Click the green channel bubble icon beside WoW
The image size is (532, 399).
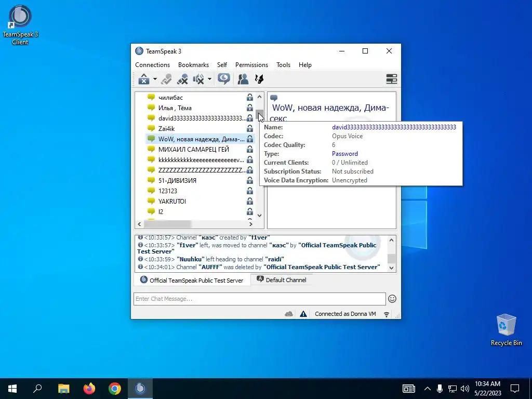151,139
